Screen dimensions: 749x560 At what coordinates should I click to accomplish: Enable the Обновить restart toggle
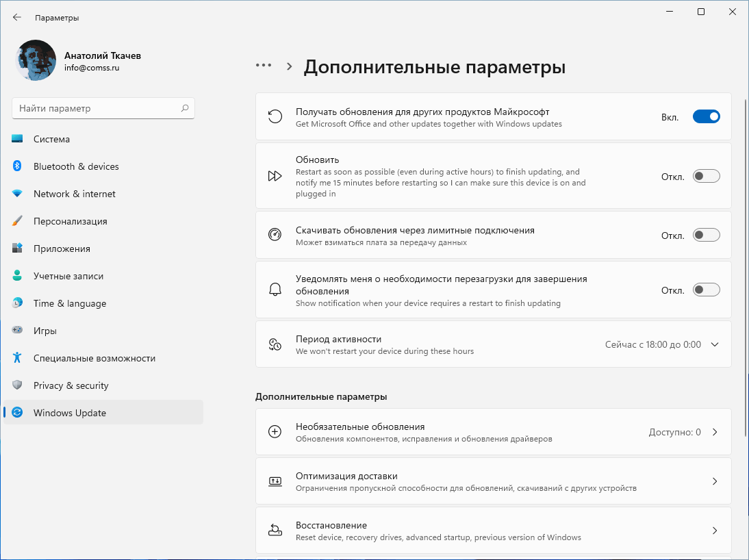[706, 176]
